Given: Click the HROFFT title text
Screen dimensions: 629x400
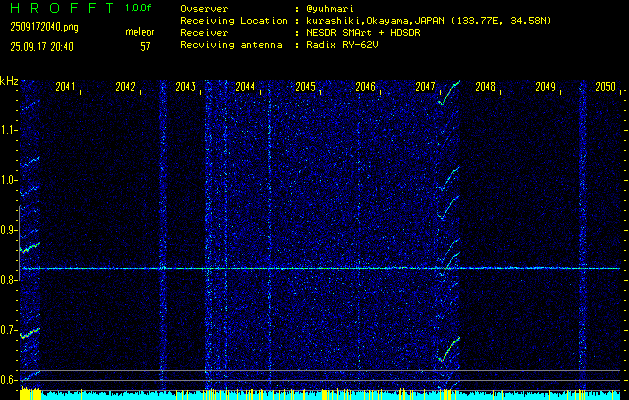Looking at the screenshot, I should point(63,8).
